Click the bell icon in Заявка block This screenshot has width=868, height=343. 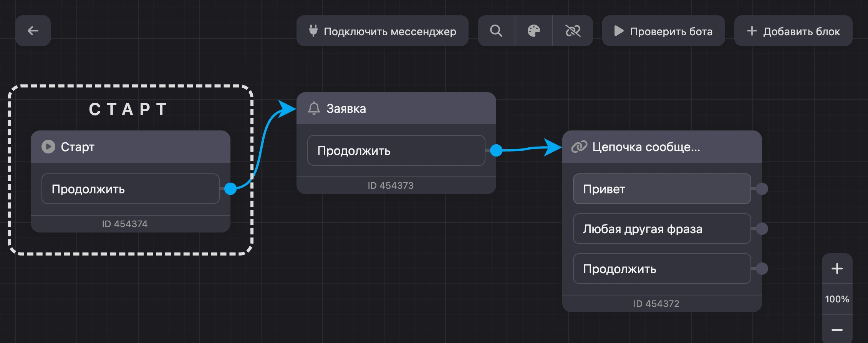[x=314, y=108]
